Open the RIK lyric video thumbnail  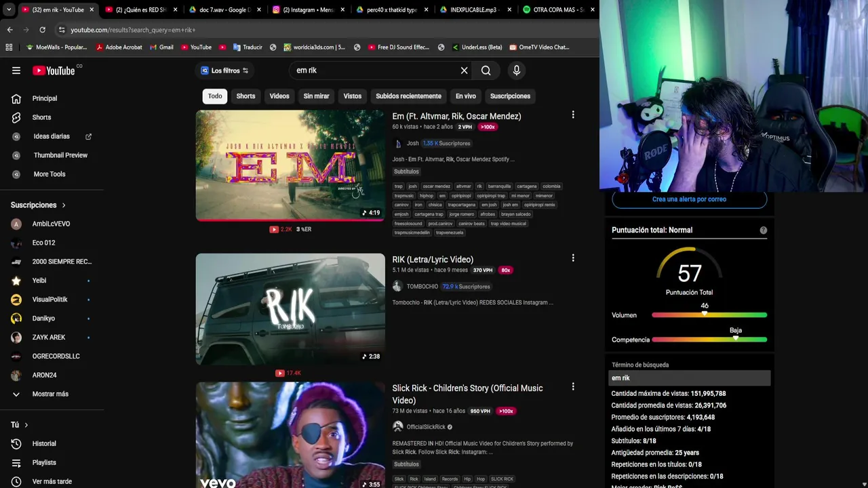pyautogui.click(x=290, y=309)
